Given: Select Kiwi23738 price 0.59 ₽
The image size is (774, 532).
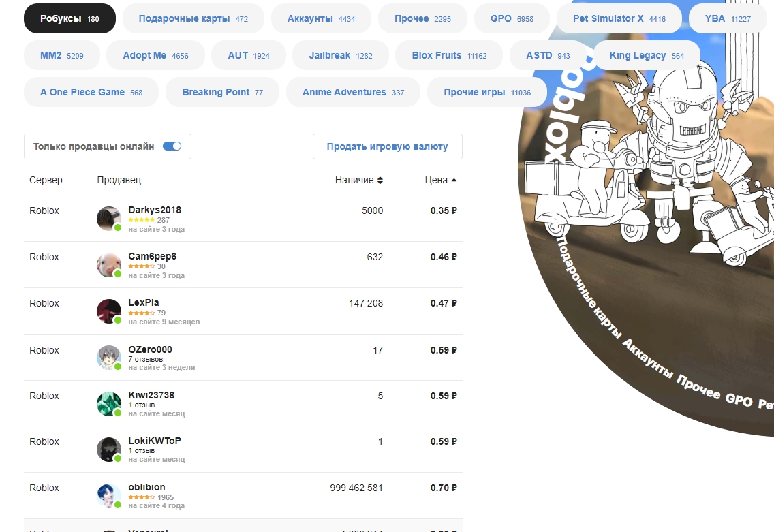Looking at the screenshot, I should (x=444, y=396).
